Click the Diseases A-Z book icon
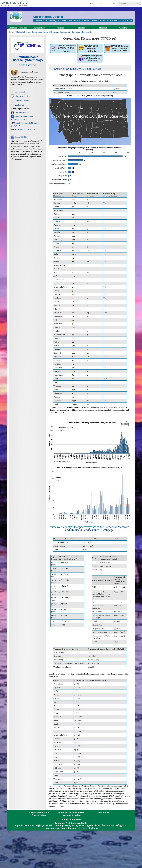The width and height of the screenshot is (142, 868). coord(12,92)
